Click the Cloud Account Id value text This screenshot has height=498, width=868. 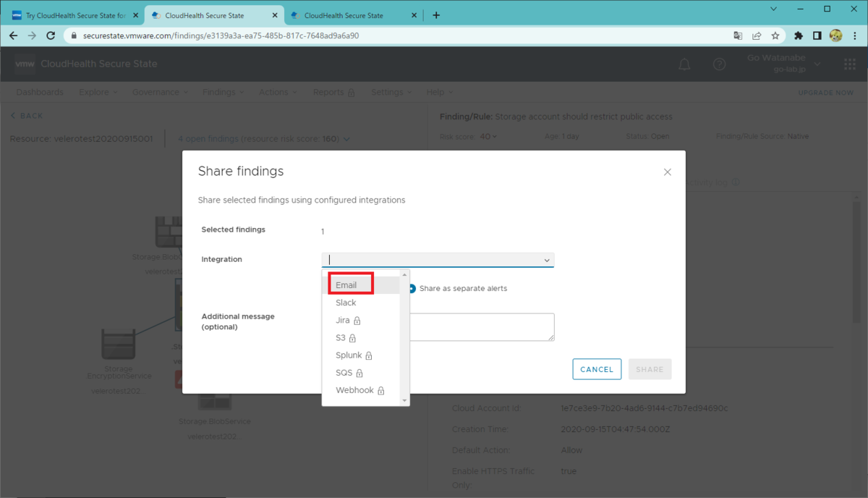644,408
